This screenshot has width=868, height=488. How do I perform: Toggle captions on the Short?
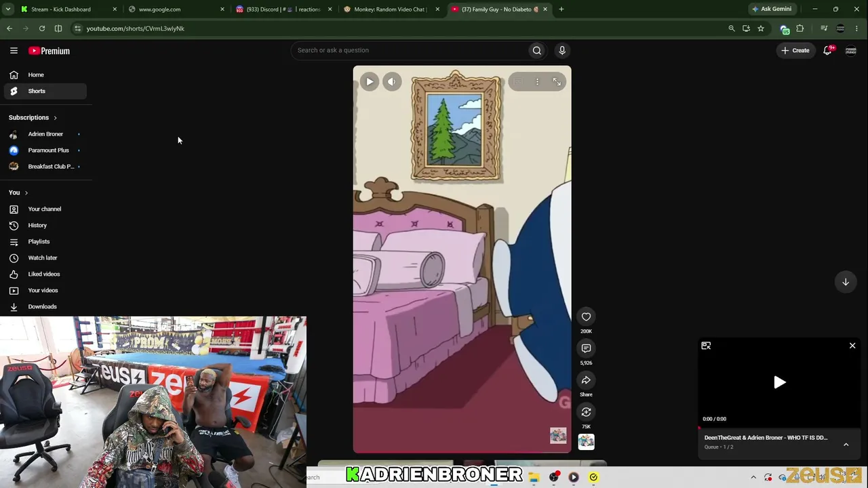(x=517, y=82)
